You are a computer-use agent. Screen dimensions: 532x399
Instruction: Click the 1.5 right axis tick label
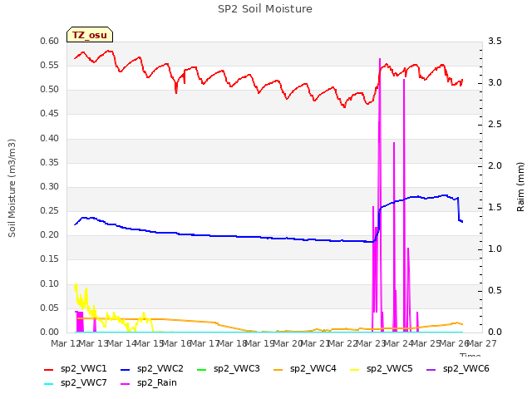pyautogui.click(x=495, y=207)
